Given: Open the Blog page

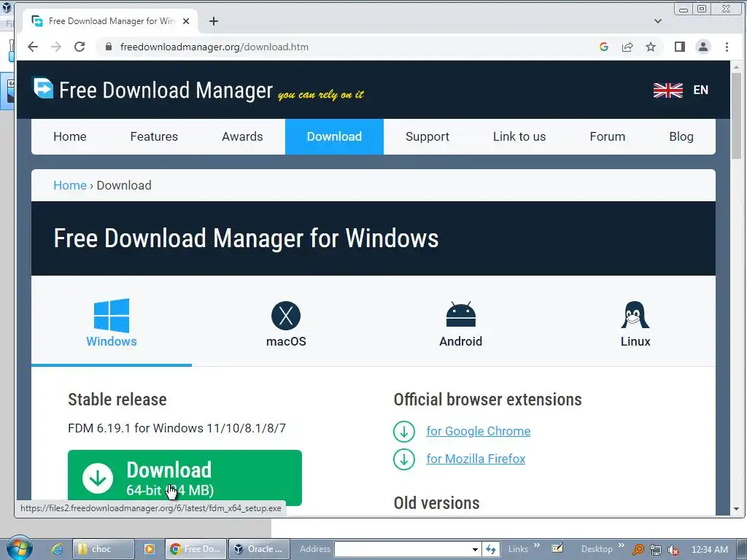Looking at the screenshot, I should (x=681, y=136).
